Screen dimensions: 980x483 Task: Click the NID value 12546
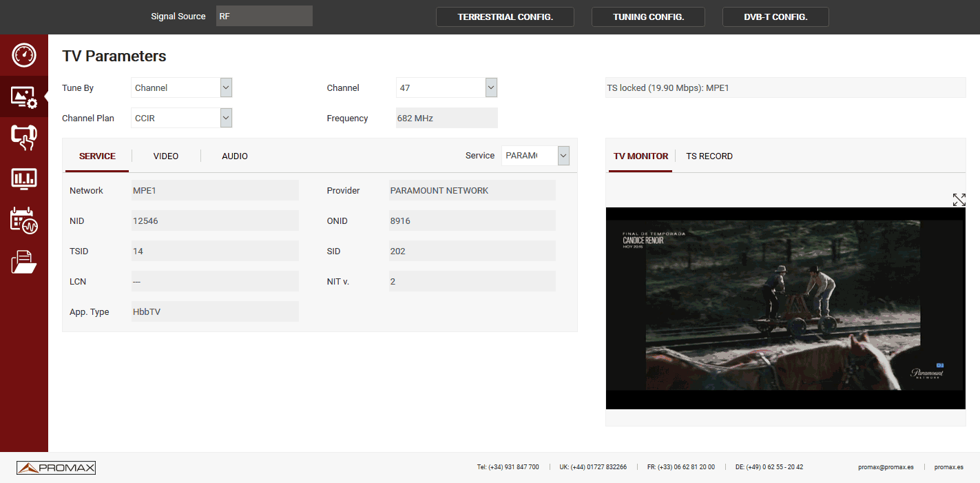click(x=215, y=220)
